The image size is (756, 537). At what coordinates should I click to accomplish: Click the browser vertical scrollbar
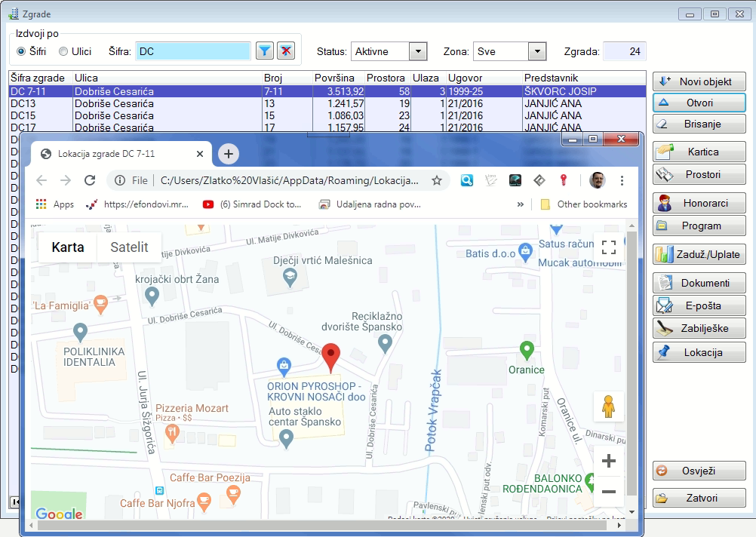tap(631, 364)
